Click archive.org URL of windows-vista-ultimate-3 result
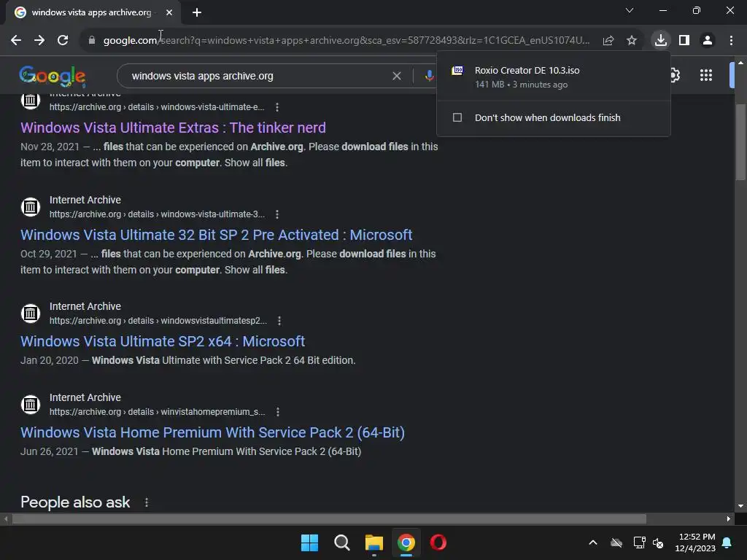 (157, 214)
